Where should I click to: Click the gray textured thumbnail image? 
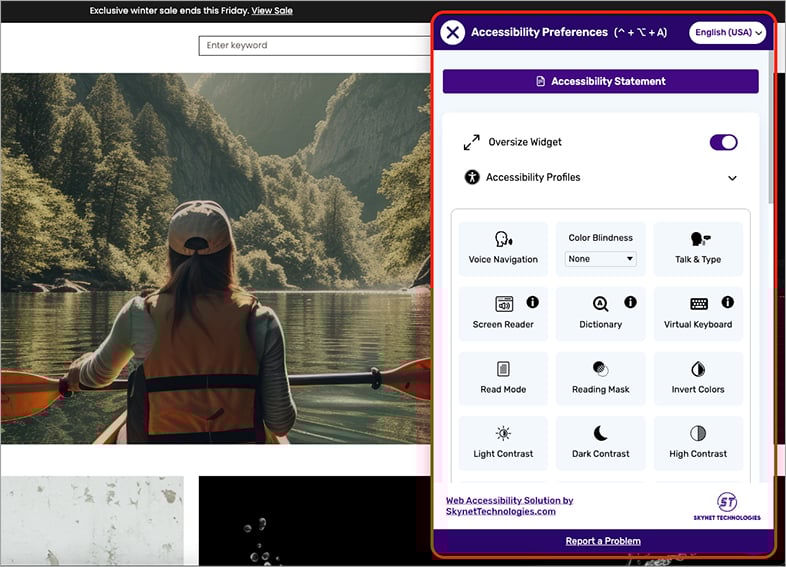pyautogui.click(x=92, y=520)
